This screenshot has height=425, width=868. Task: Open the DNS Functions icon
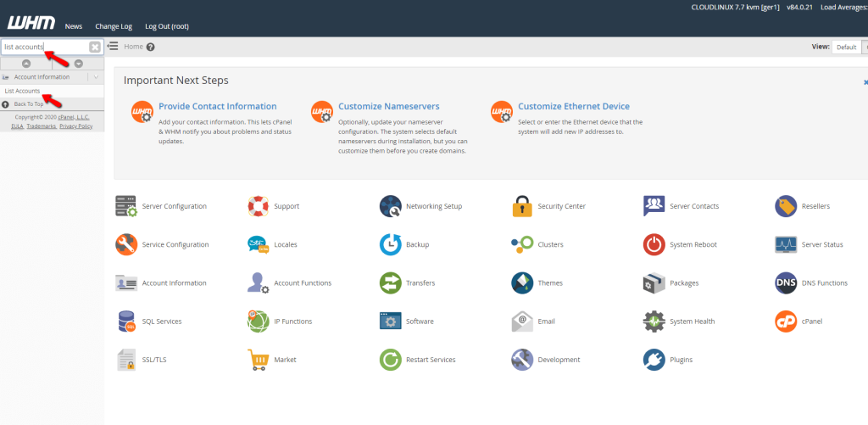[786, 282]
